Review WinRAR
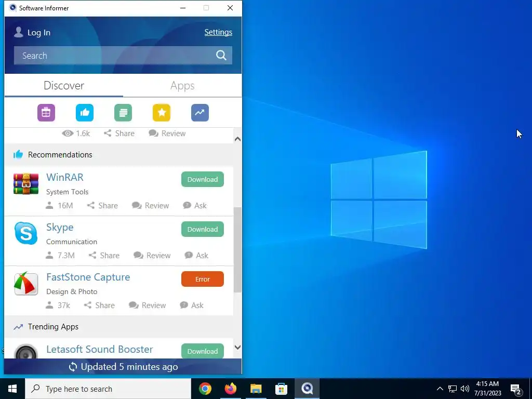The width and height of the screenshot is (532, 399). [x=151, y=206]
